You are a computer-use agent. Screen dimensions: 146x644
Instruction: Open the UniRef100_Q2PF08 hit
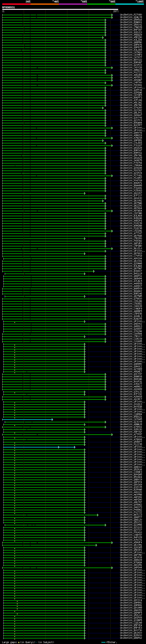point(131,90)
